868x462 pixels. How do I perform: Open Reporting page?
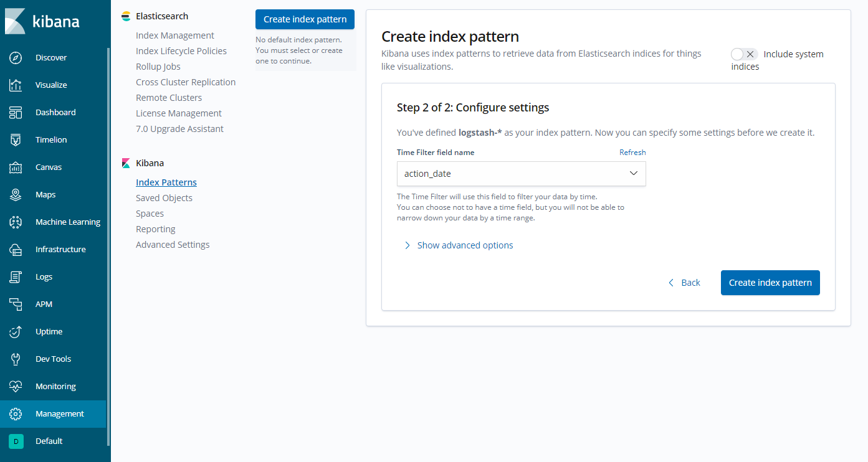pyautogui.click(x=156, y=229)
